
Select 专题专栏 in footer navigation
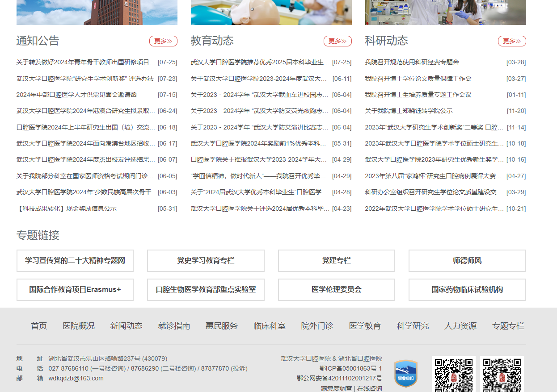click(508, 326)
